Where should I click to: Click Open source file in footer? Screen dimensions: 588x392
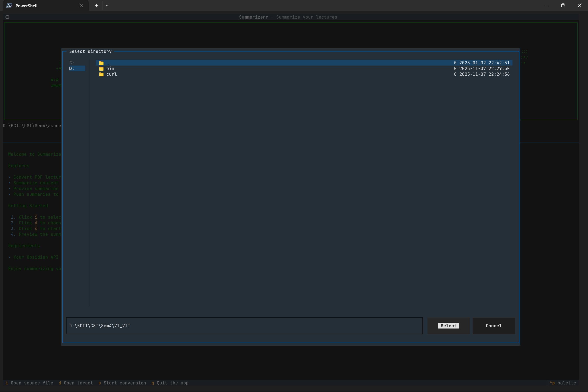click(29, 383)
